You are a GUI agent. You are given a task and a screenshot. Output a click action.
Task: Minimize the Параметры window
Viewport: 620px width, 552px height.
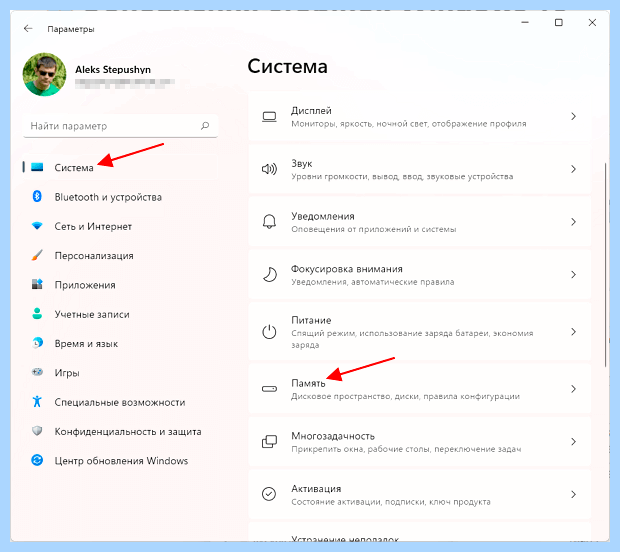[x=525, y=23]
